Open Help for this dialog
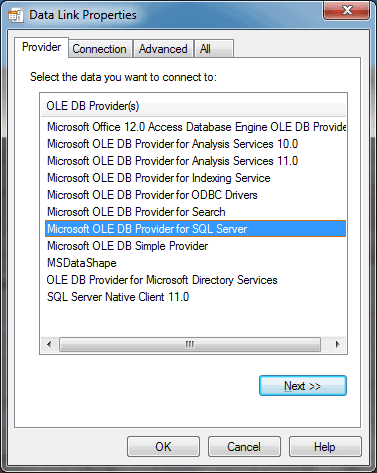377x473 pixels. [x=325, y=447]
